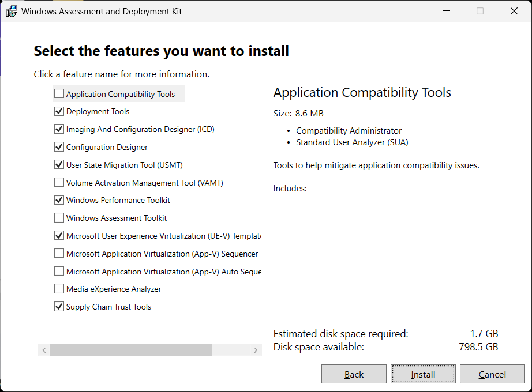Check the Windows Assessment Toolkit checkbox
Screen dimensions: 532x392
pyautogui.click(x=59, y=218)
